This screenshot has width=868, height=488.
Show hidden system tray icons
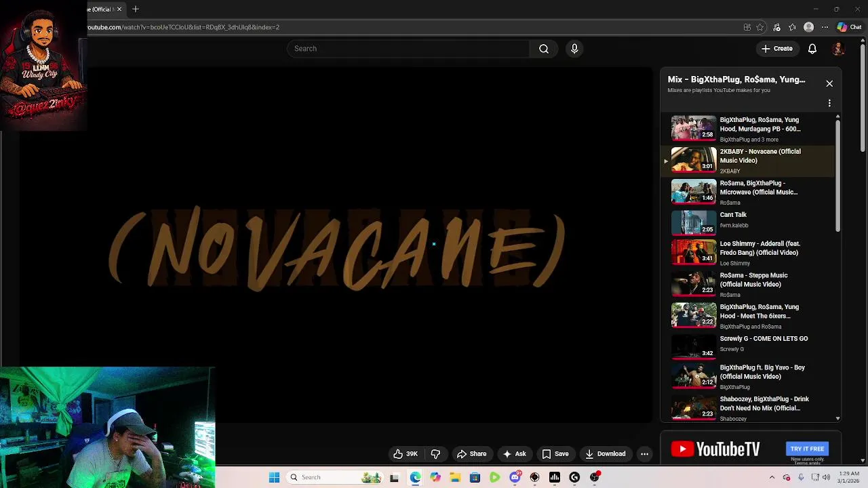(772, 477)
